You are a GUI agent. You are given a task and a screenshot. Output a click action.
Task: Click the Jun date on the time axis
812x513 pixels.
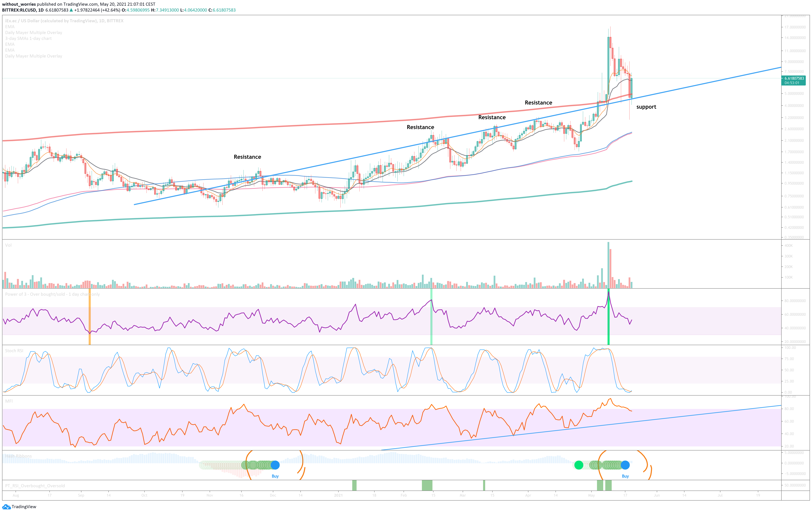click(657, 495)
